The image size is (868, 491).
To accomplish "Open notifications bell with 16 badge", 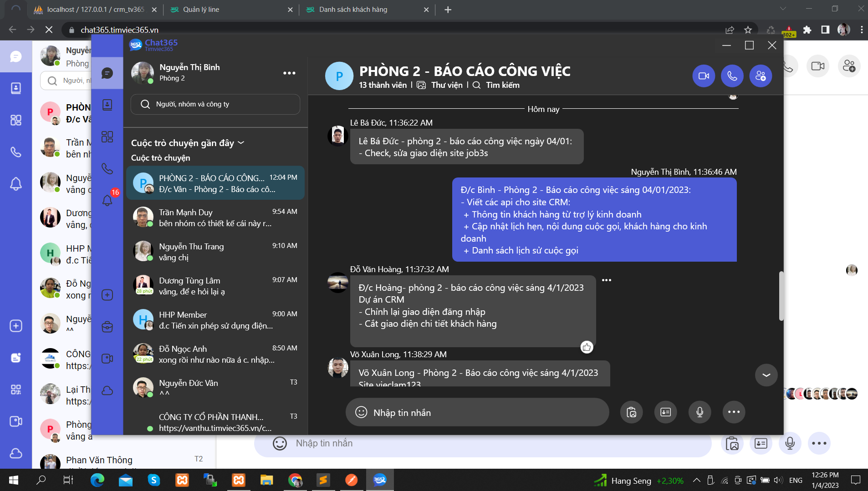I will coord(107,200).
